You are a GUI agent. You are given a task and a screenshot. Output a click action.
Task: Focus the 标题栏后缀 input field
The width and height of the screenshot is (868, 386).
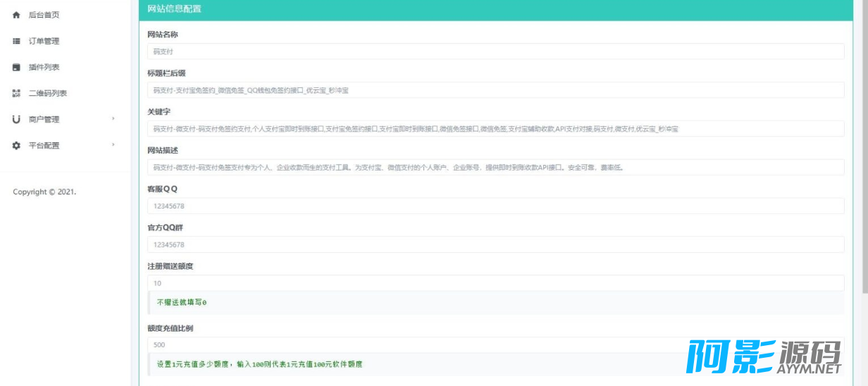tap(495, 90)
